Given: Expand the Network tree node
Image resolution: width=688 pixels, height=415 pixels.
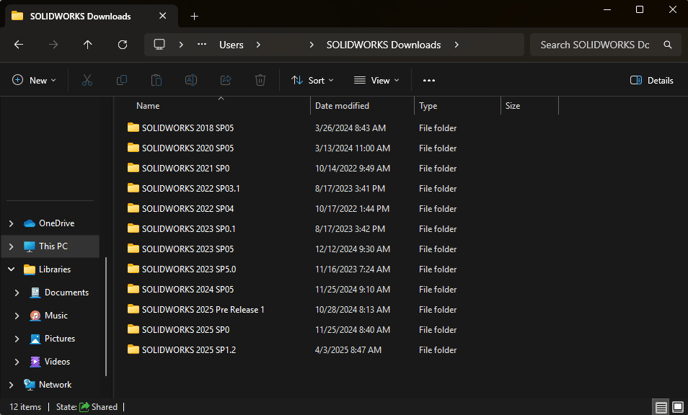Looking at the screenshot, I should [11, 385].
